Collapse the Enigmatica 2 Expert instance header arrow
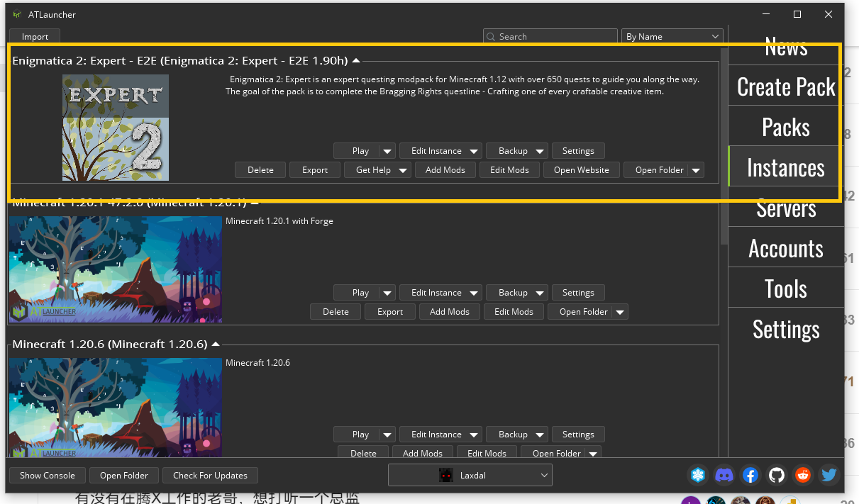 (x=356, y=61)
